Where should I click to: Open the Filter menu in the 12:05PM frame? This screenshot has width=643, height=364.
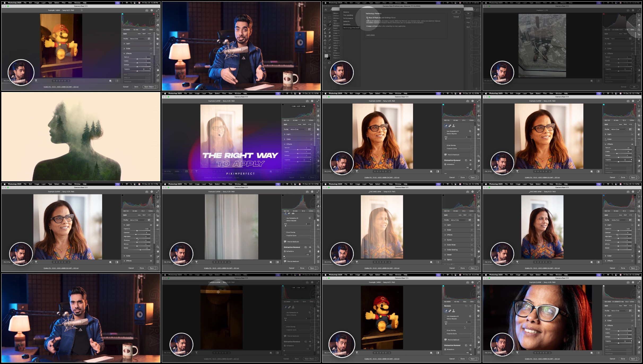[x=64, y=3]
